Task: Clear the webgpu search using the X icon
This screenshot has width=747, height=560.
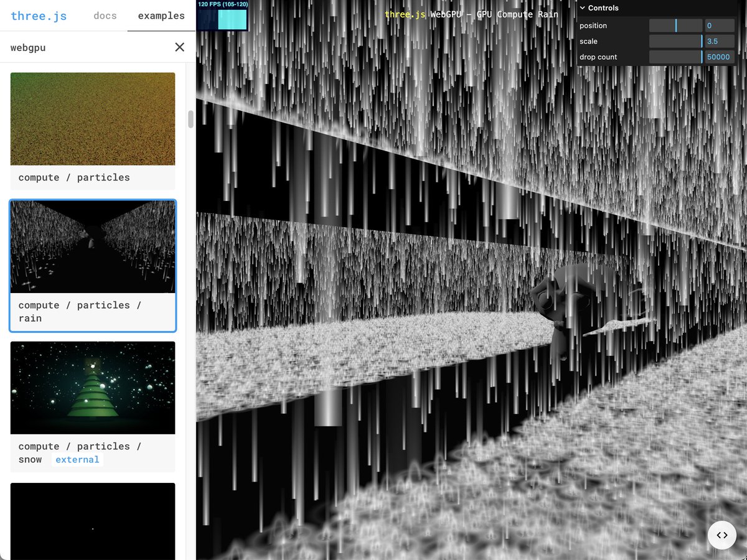Action: point(179,47)
